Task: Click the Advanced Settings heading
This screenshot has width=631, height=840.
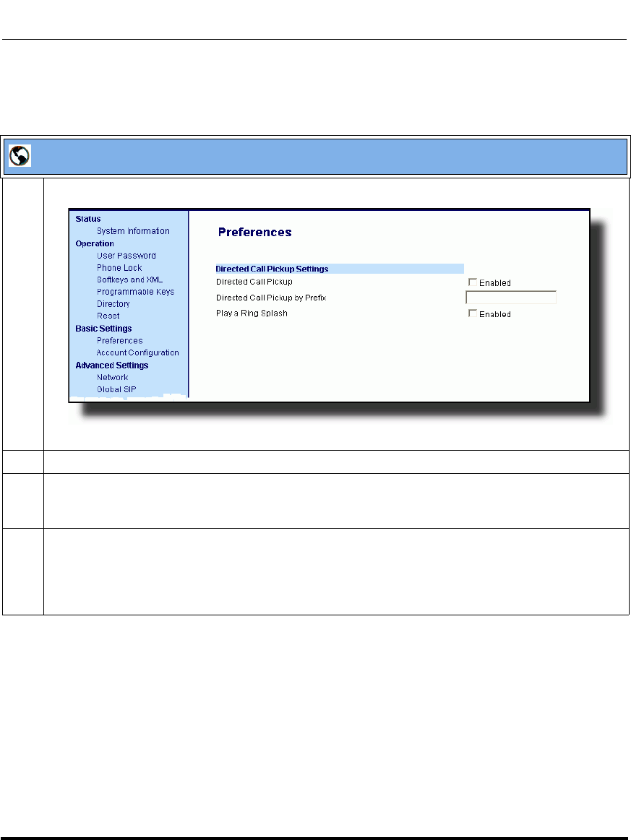Action: click(x=111, y=365)
